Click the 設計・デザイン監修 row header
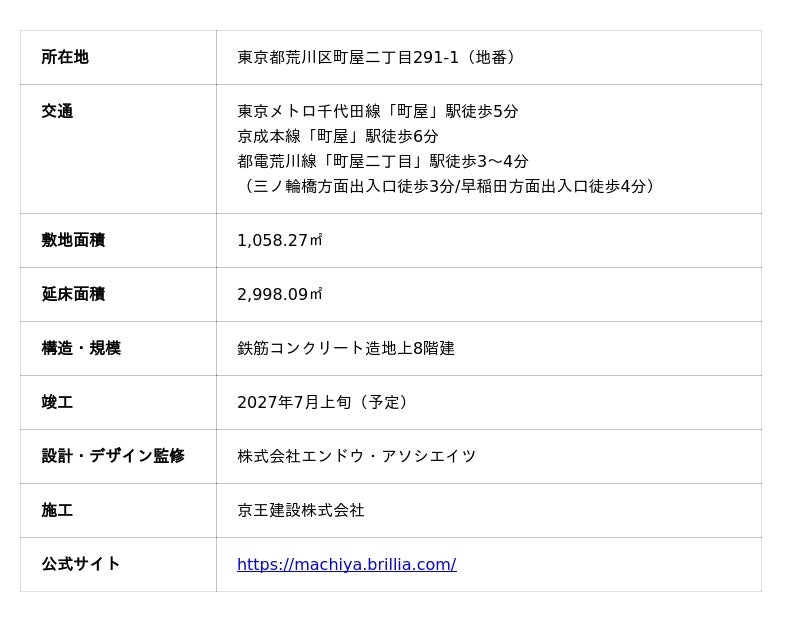This screenshot has height=622, width=800. point(113,457)
